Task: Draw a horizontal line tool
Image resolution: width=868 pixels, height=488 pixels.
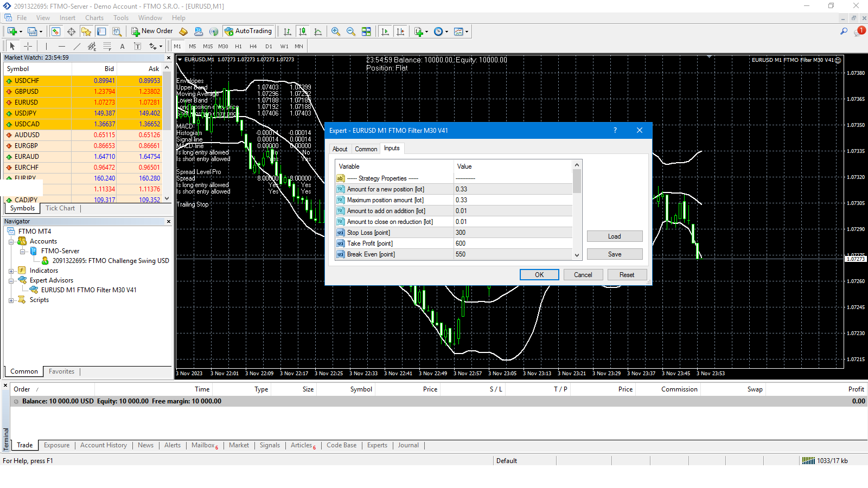Action: pyautogui.click(x=61, y=46)
